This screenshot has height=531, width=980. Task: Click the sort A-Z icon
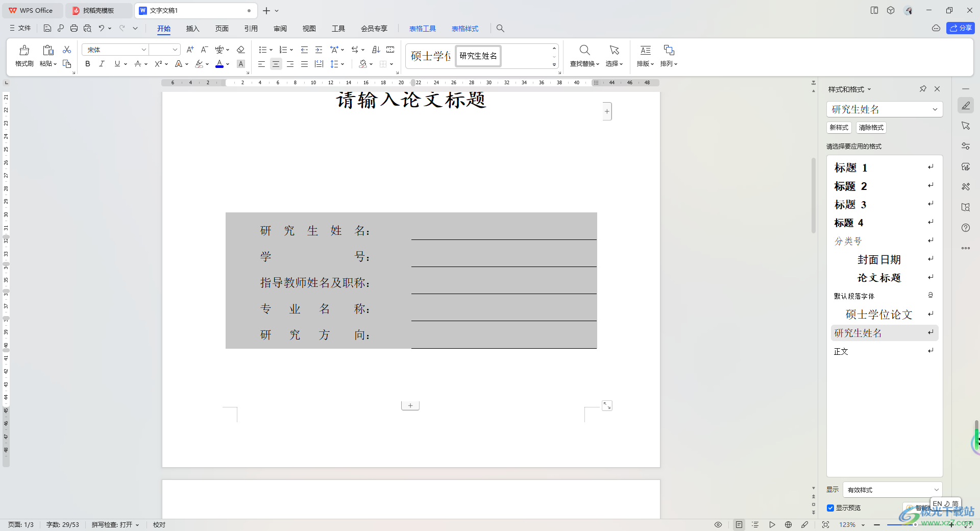(x=376, y=50)
